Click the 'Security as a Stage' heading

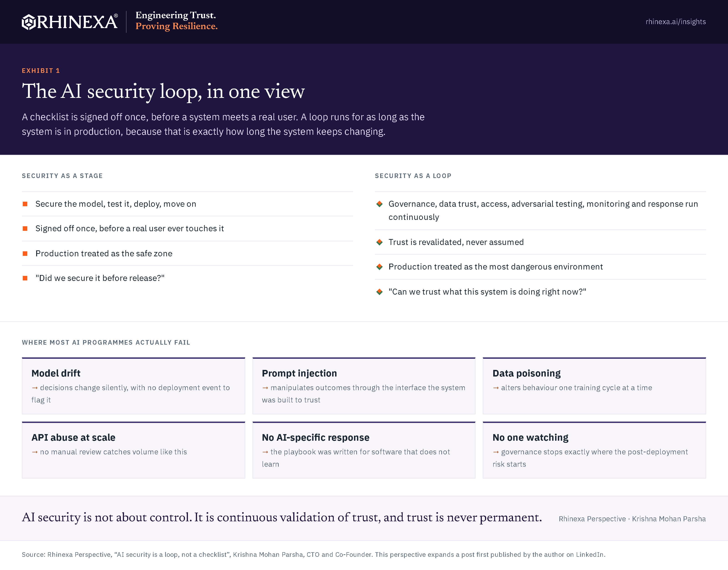tap(62, 176)
